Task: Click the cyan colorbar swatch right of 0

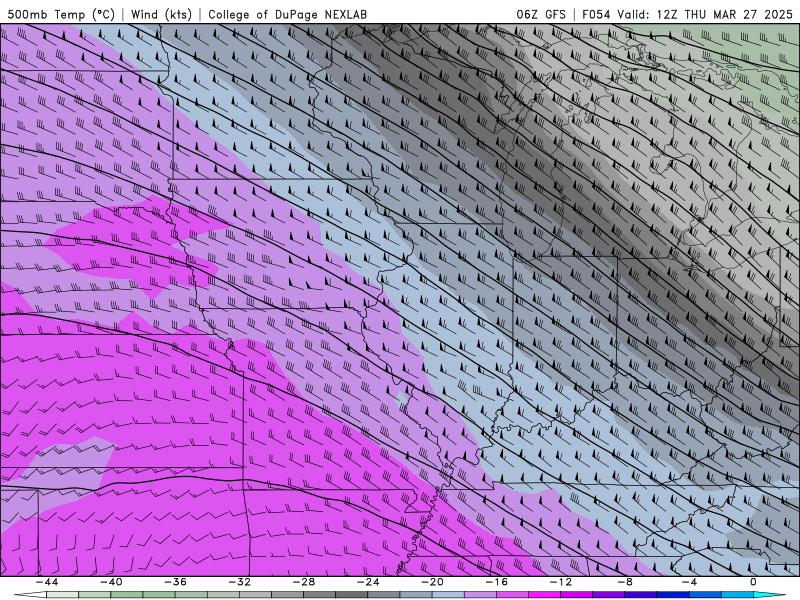Action: click(x=767, y=595)
